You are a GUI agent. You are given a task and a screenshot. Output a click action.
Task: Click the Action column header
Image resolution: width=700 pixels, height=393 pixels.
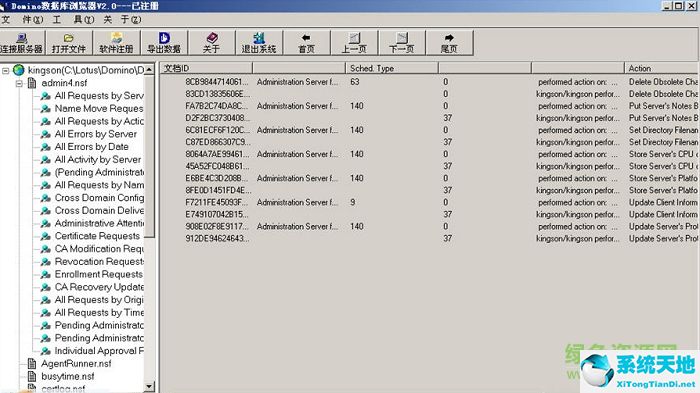(661, 68)
